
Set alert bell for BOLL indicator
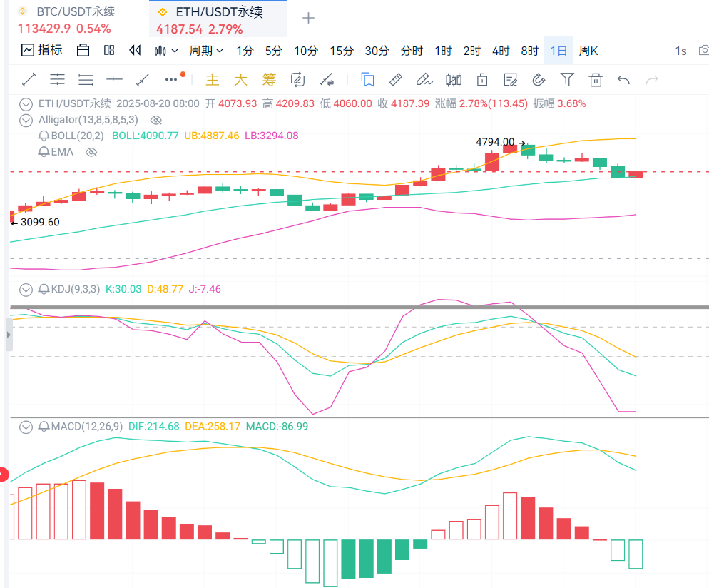pyautogui.click(x=44, y=136)
